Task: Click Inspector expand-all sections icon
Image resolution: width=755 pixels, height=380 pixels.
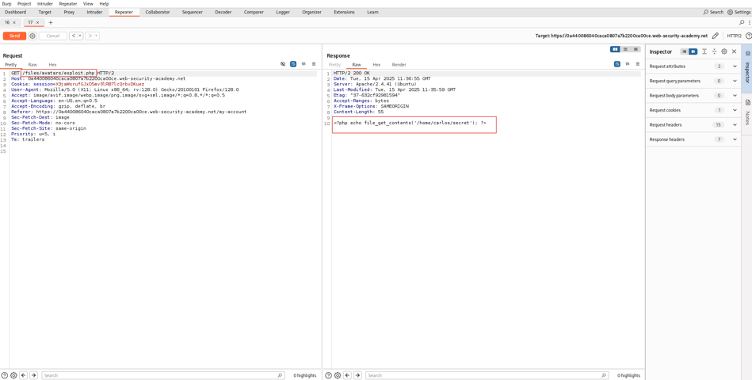Action: point(704,52)
